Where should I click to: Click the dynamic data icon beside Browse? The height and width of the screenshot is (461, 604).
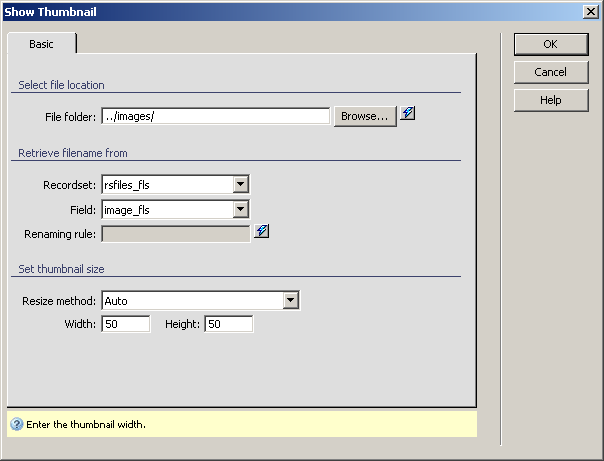click(407, 115)
